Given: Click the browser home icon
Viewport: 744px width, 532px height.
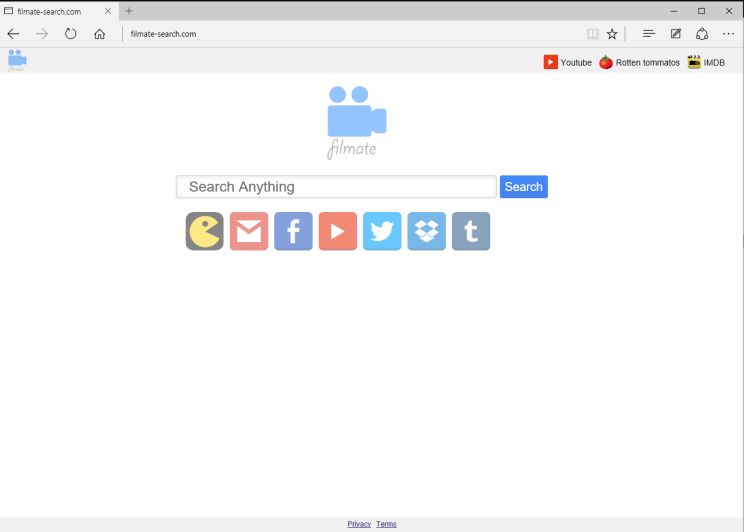Looking at the screenshot, I should (100, 34).
